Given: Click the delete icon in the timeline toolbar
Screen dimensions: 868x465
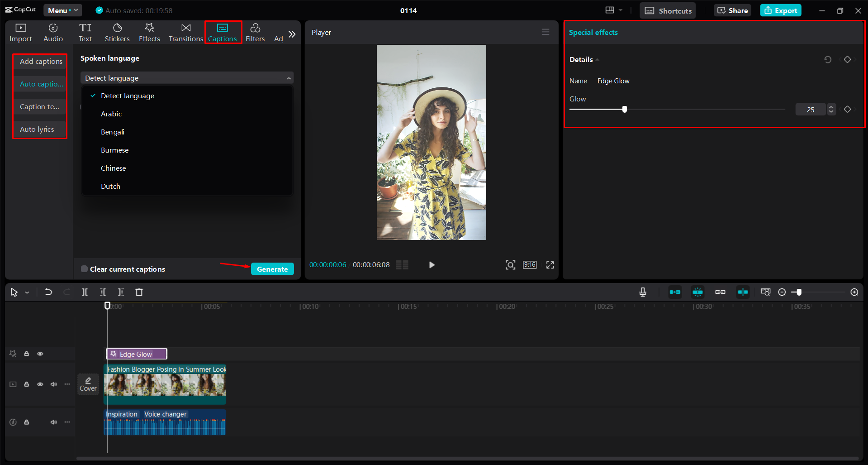Looking at the screenshot, I should tap(139, 292).
